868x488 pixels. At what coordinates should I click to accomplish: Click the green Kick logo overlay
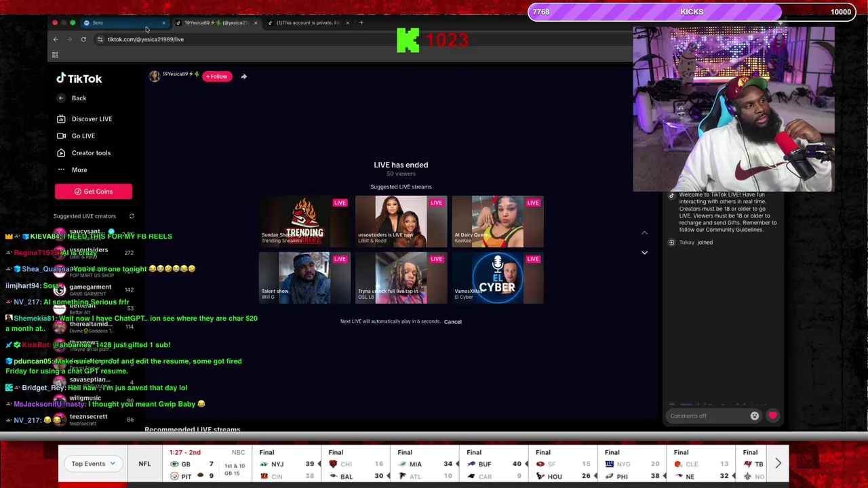point(408,40)
